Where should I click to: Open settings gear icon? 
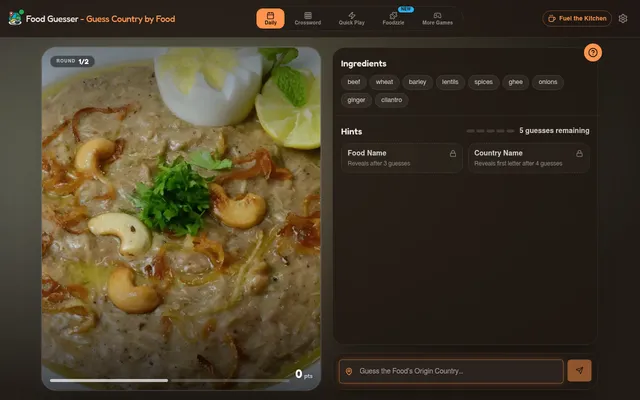(x=623, y=18)
